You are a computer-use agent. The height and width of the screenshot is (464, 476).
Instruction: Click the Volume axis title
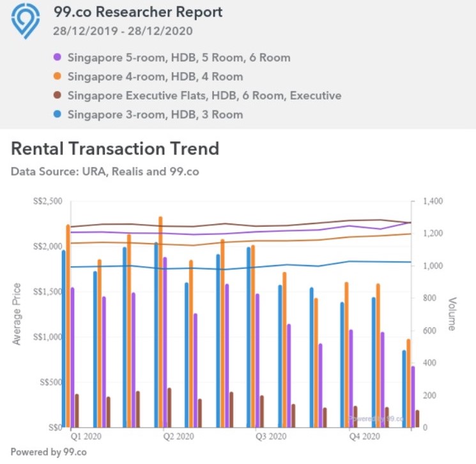(452, 313)
